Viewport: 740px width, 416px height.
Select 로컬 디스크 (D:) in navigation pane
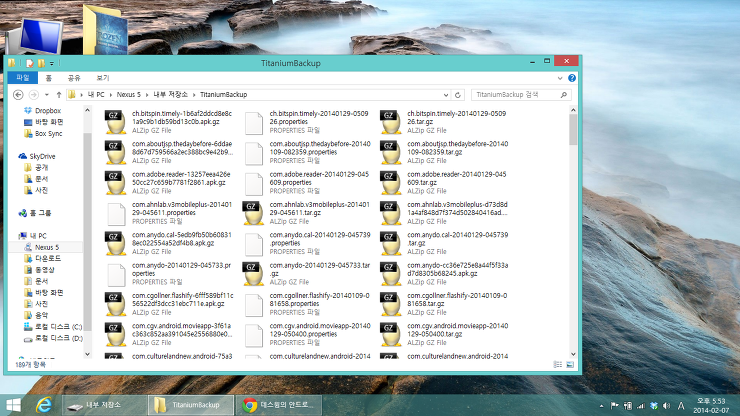[x=59, y=338]
